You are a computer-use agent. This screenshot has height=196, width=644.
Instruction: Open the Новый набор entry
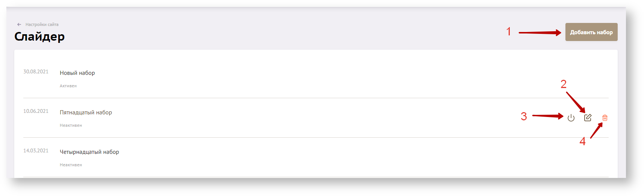[77, 73]
